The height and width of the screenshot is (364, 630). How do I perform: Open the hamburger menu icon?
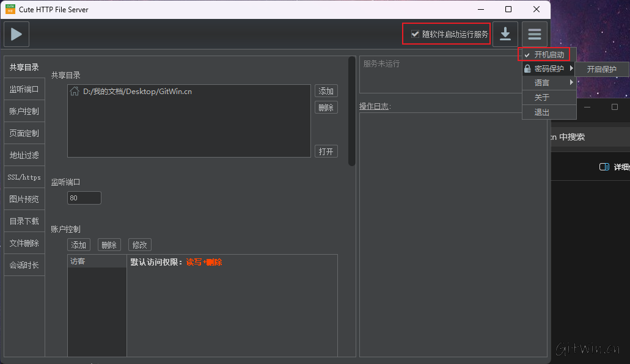[535, 34]
